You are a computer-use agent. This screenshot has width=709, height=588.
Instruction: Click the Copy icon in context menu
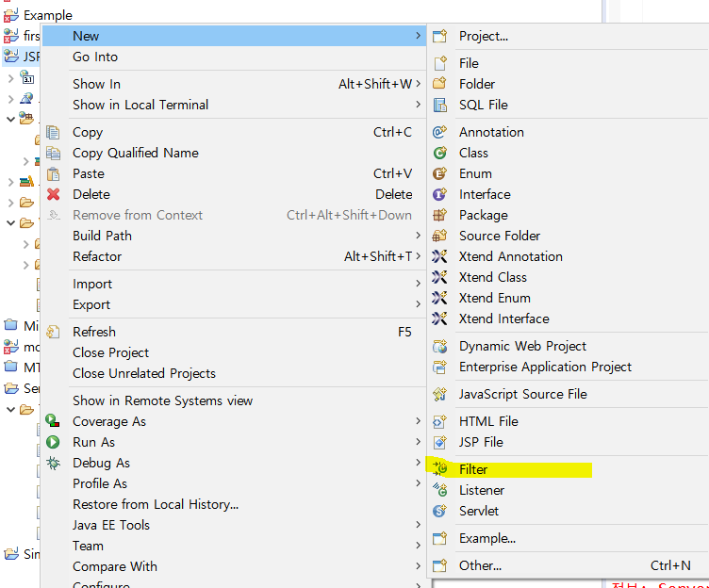(54, 132)
